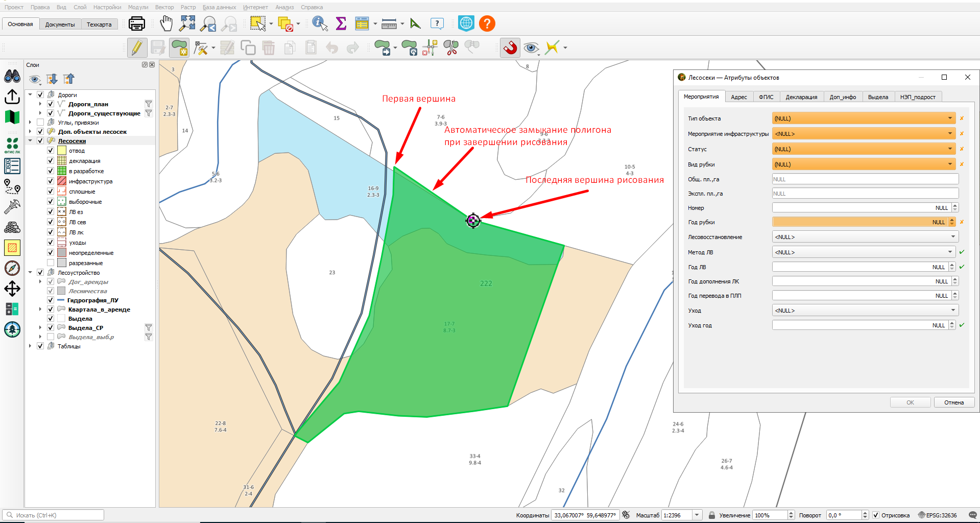Enable snapping with the magnet icon
The width and height of the screenshot is (980, 523).
(x=510, y=48)
